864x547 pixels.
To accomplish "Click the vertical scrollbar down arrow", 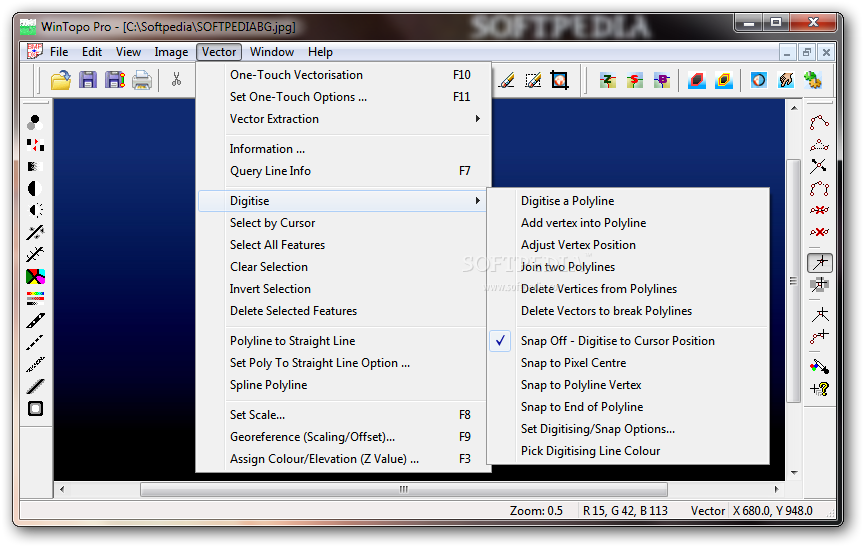I will tap(794, 473).
